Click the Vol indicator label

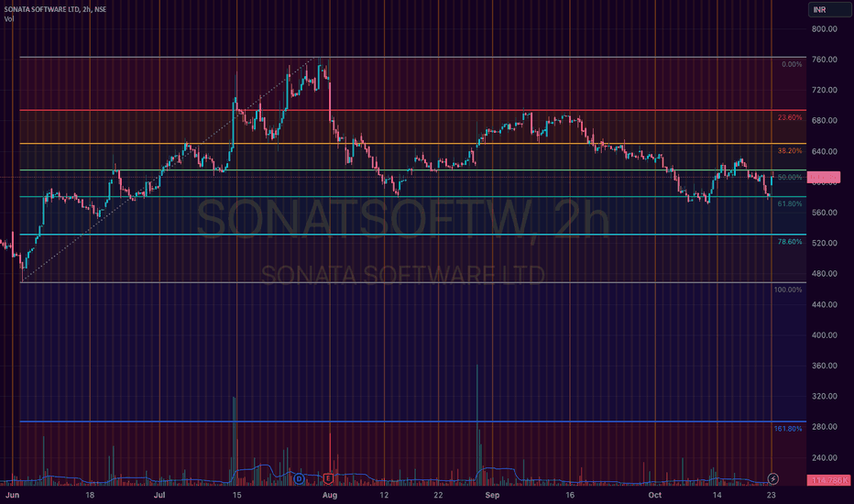[9, 19]
